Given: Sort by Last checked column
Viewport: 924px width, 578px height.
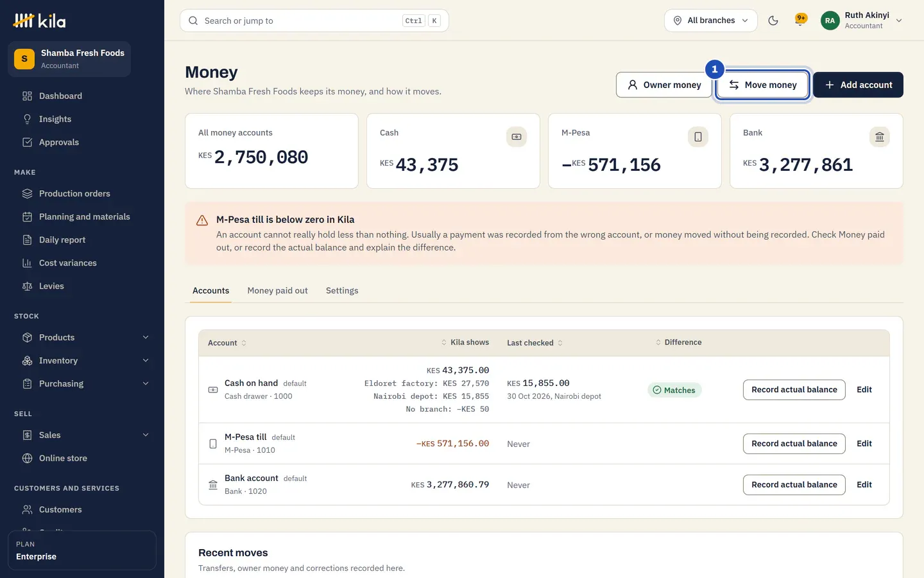Looking at the screenshot, I should coord(535,343).
